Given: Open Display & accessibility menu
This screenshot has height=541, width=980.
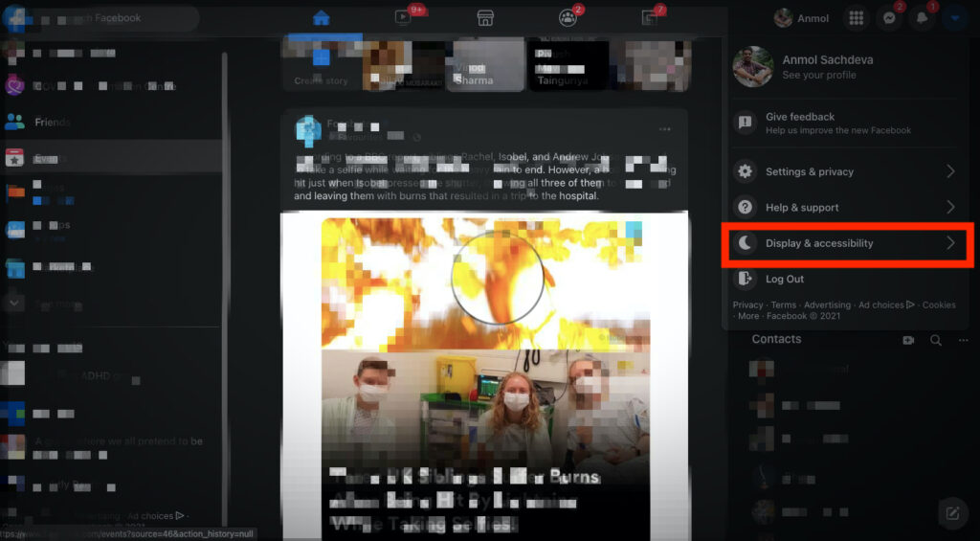Looking at the screenshot, I should (x=846, y=243).
